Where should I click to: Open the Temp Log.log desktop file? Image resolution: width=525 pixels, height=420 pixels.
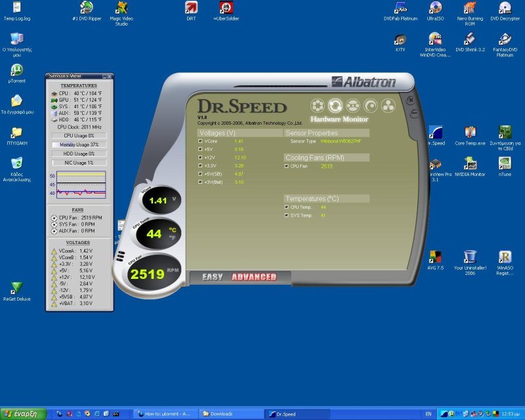tap(17, 11)
